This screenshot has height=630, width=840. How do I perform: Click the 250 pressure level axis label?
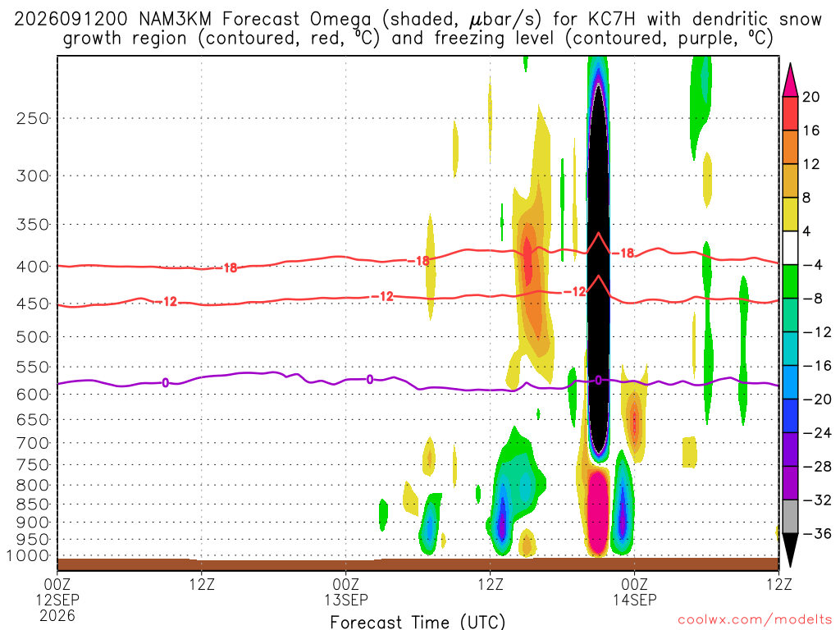click(33, 118)
